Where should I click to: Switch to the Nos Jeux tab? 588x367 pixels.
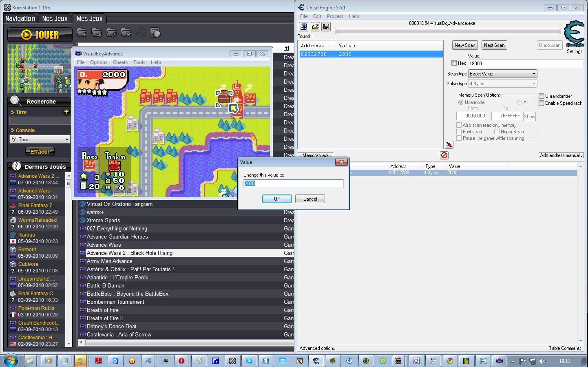point(55,18)
